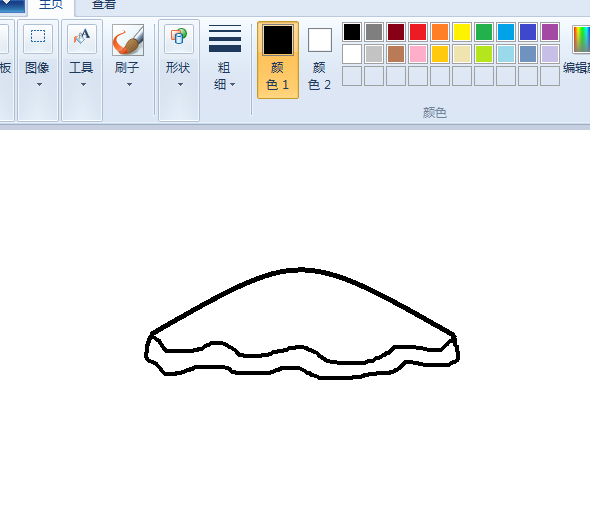Pick the indigo color swatch
This screenshot has height=523, width=590.
click(x=528, y=32)
